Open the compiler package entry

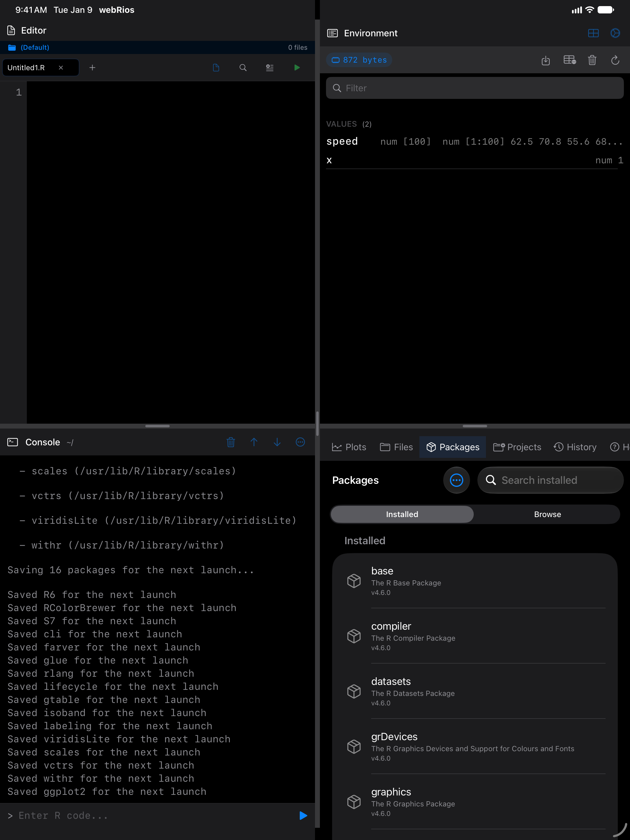(475, 636)
